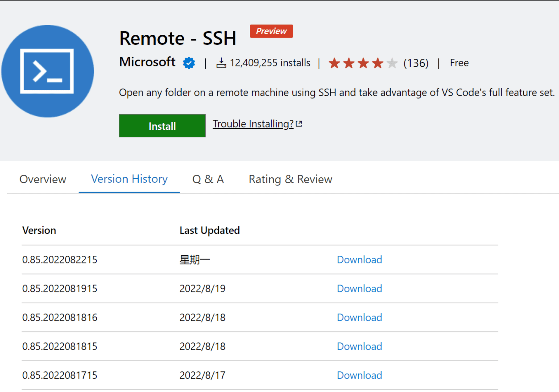Click the green Install button
Viewport: 559px width, 392px height.
click(162, 126)
